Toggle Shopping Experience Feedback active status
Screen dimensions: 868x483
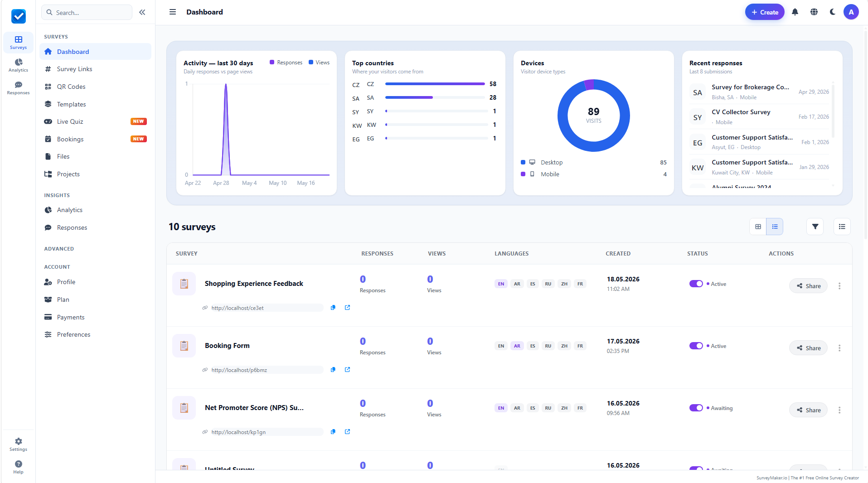[x=696, y=284]
